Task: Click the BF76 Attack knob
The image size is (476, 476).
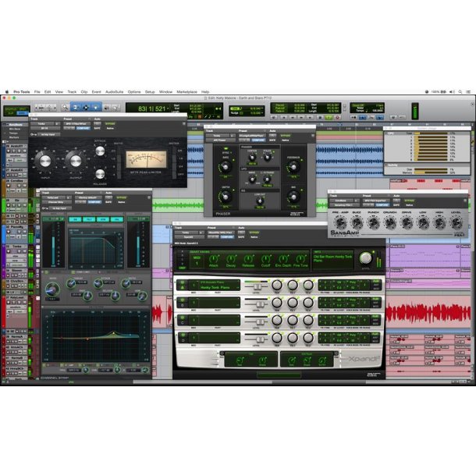Action: (100, 151)
